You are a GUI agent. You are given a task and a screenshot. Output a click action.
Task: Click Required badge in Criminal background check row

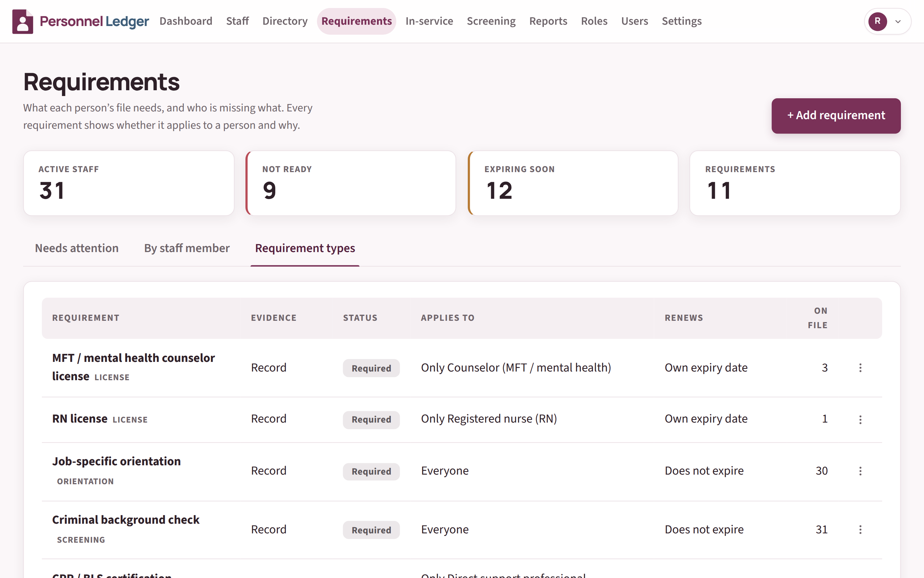click(371, 530)
